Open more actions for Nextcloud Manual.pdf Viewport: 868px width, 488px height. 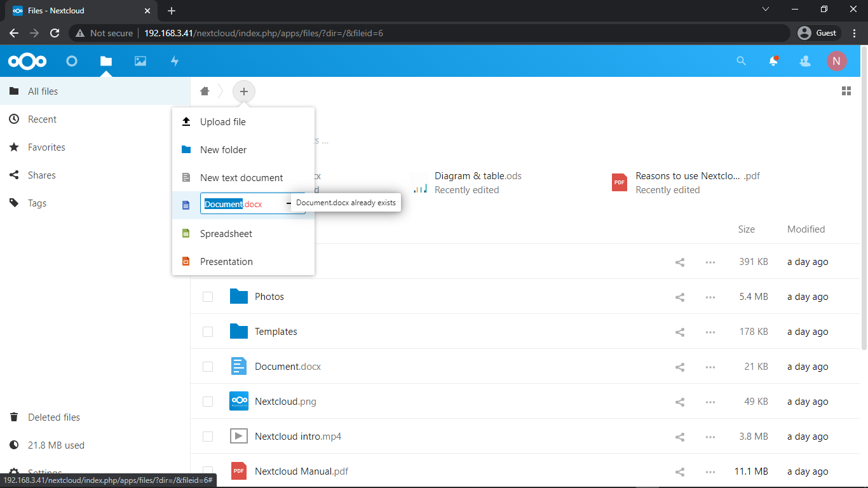(710, 471)
